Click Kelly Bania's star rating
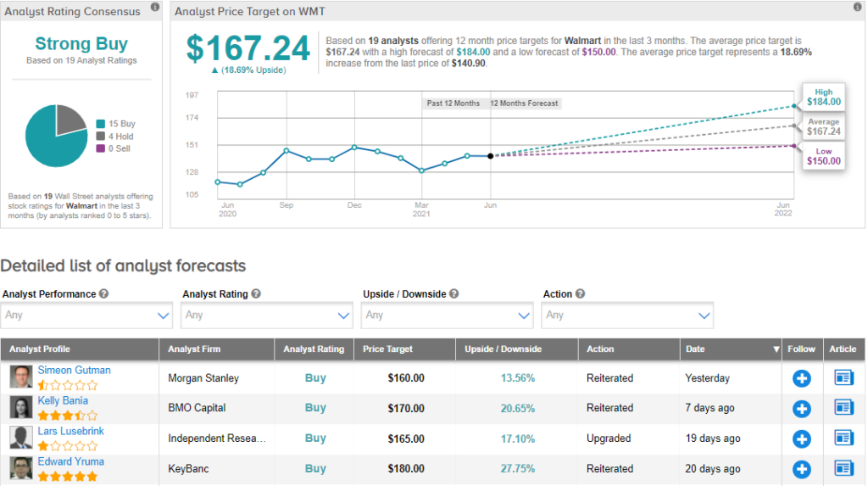This screenshot has width=868, height=486. (x=68, y=415)
